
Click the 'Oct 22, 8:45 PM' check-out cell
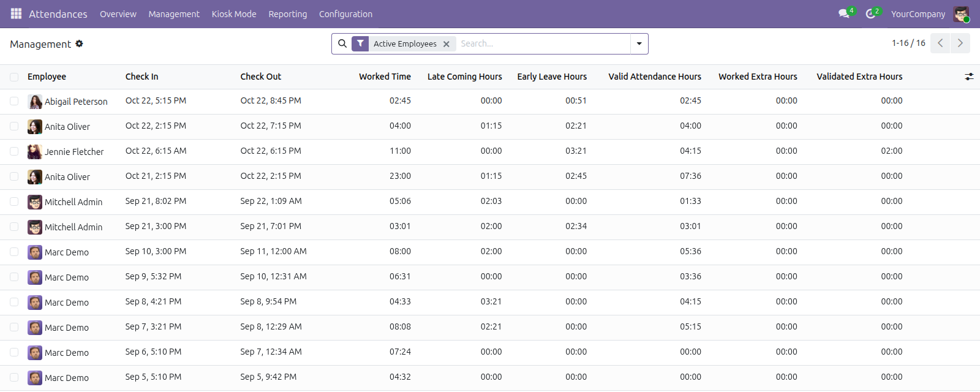[271, 100]
